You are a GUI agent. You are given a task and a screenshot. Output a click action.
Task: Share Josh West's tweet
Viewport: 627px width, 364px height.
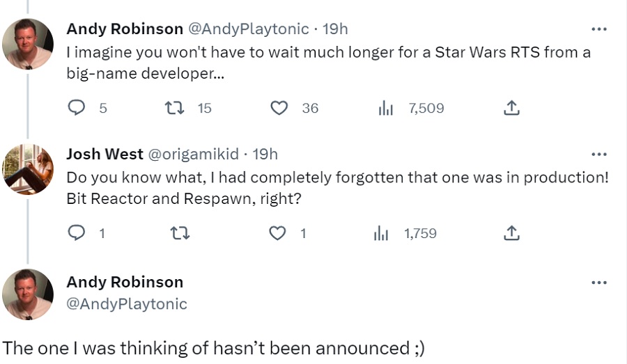511,233
